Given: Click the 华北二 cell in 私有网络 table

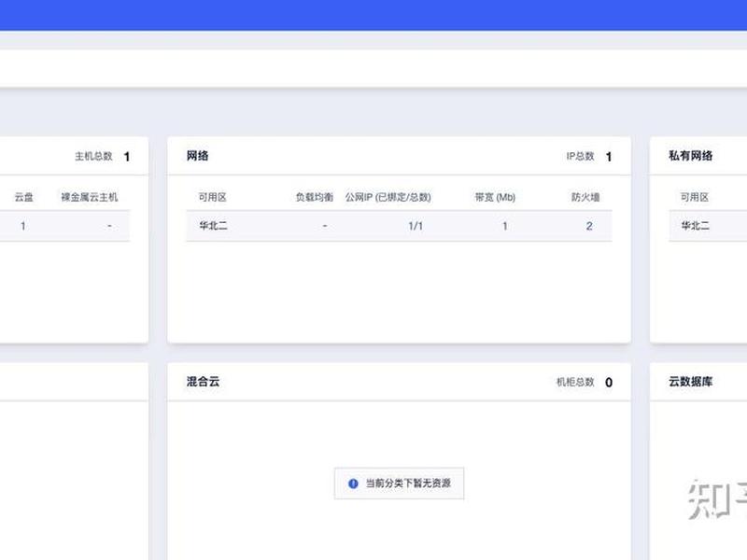Looking at the screenshot, I should coord(695,226).
